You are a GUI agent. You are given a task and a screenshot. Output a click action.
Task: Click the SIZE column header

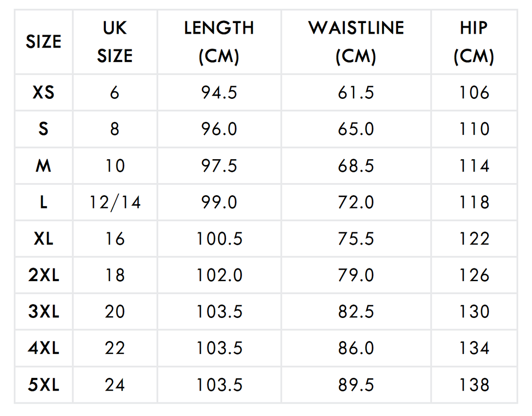coord(43,42)
